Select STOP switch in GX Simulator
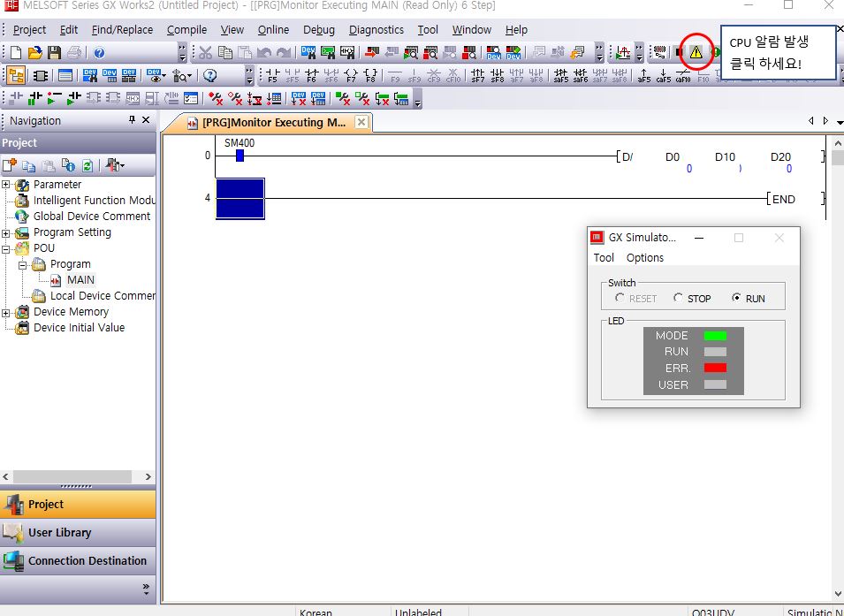Viewport: 844px width, 616px height. tap(692, 299)
